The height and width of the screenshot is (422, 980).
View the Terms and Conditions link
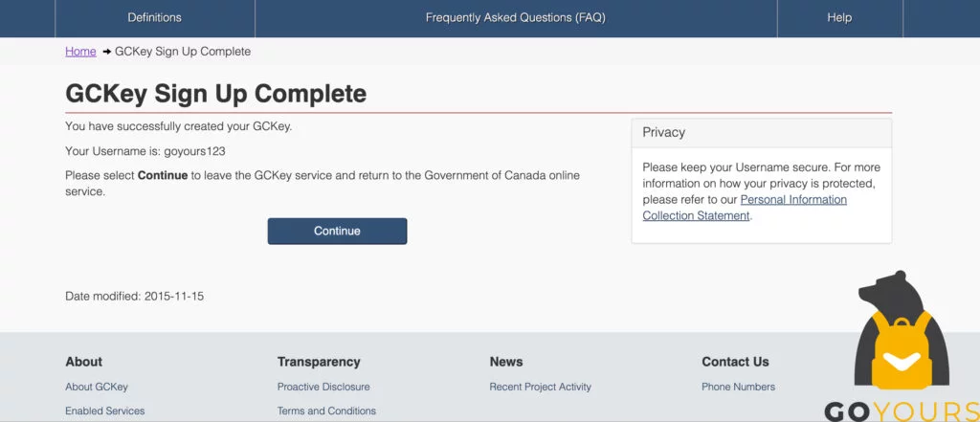tap(326, 411)
